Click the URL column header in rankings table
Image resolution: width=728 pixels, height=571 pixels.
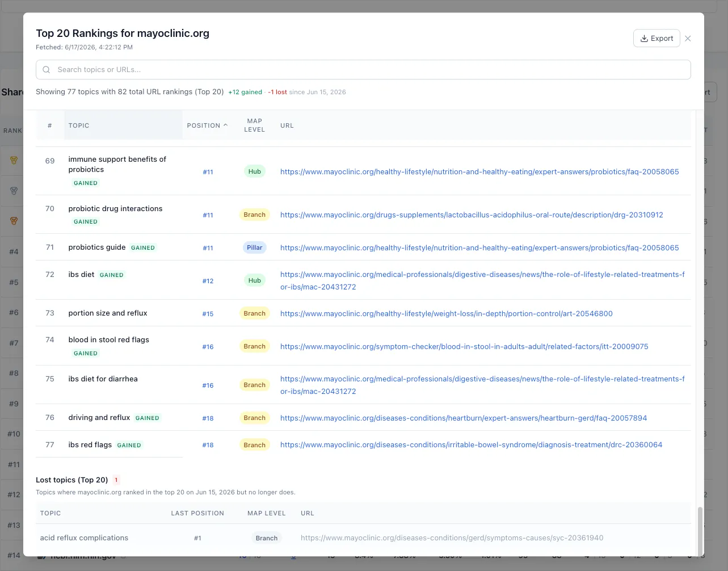pyautogui.click(x=287, y=125)
